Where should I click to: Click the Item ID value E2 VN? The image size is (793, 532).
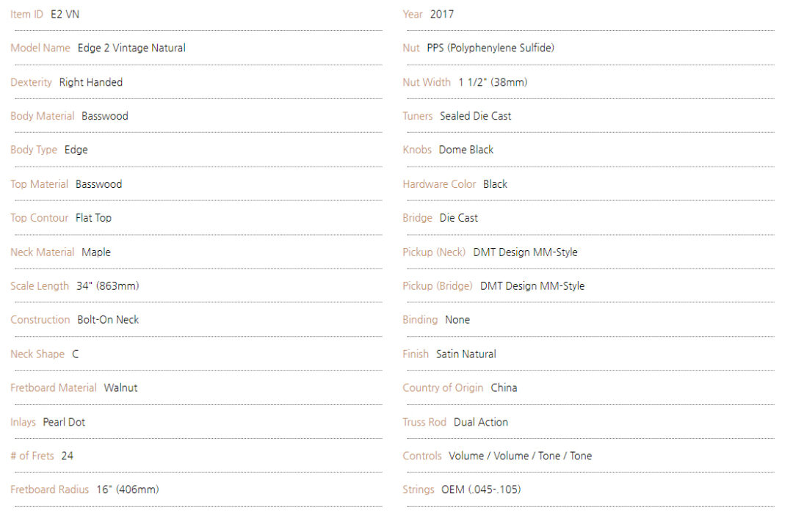click(x=65, y=14)
